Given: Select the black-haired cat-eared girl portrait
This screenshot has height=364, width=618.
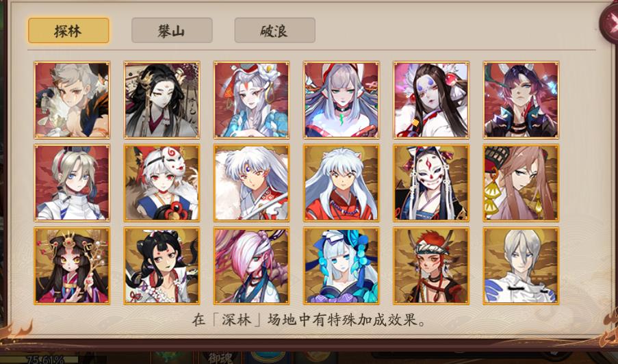Looking at the screenshot, I should (x=162, y=266).
